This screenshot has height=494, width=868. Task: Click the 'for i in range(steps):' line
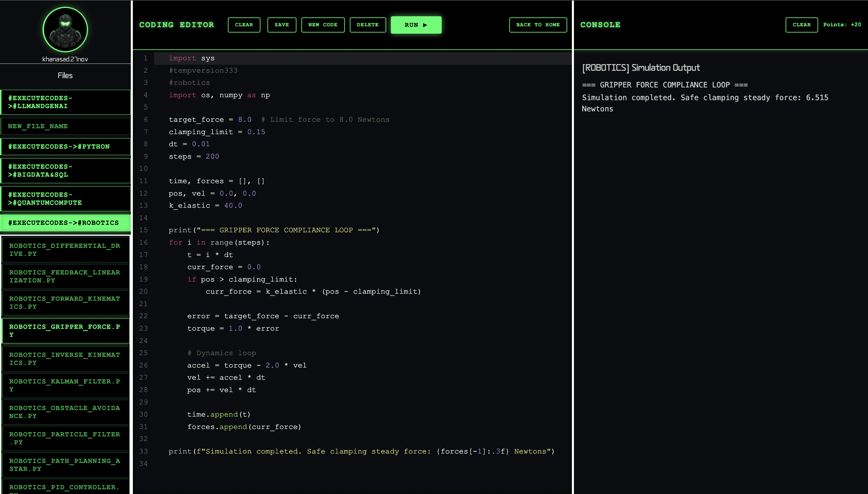pos(219,243)
